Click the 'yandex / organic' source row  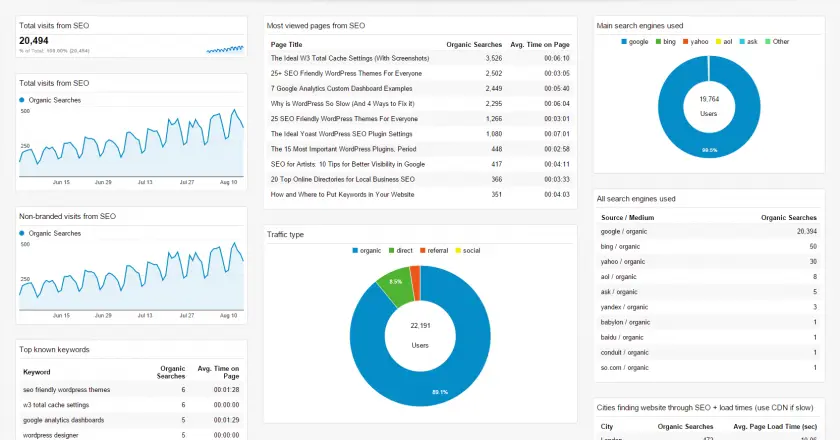coord(708,307)
